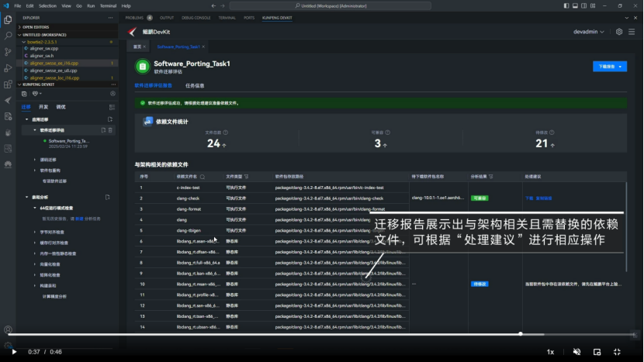Switch to the 任务信息 tab
This screenshot has height=362, width=644.
tap(195, 86)
